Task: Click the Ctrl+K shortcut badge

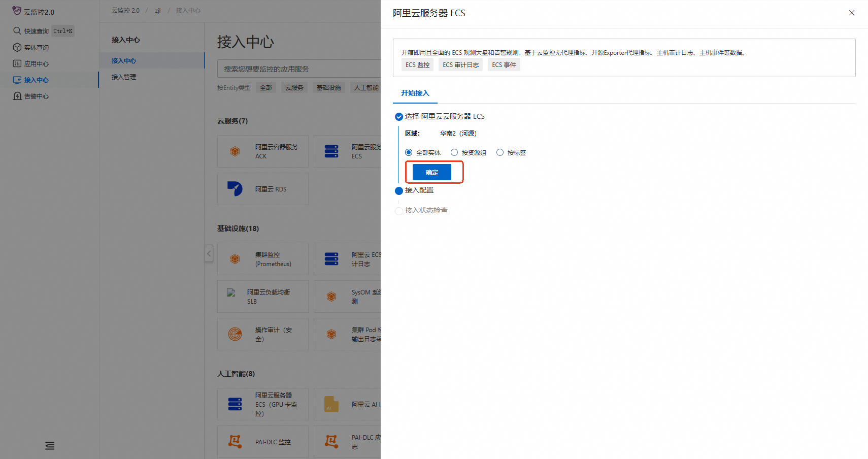Action: click(63, 31)
